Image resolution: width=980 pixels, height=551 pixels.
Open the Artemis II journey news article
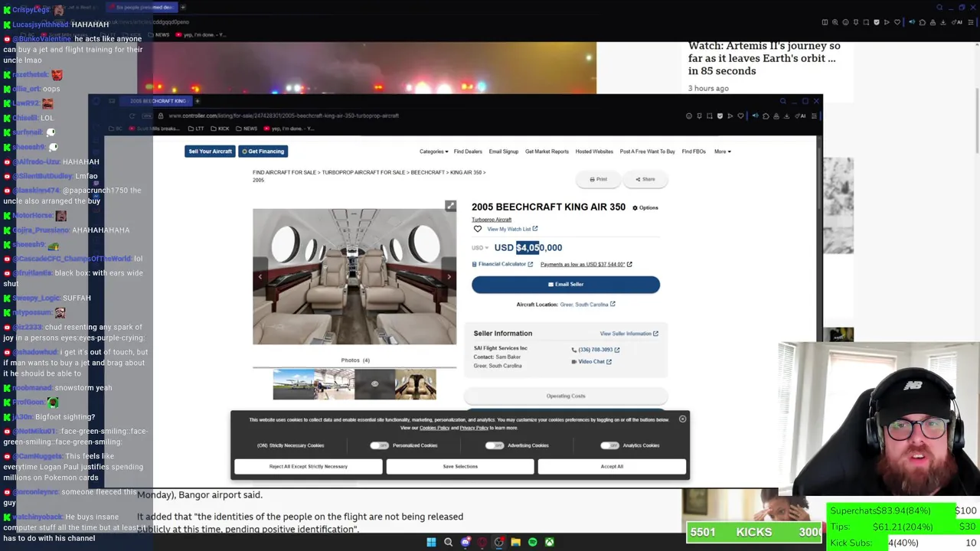764,58
